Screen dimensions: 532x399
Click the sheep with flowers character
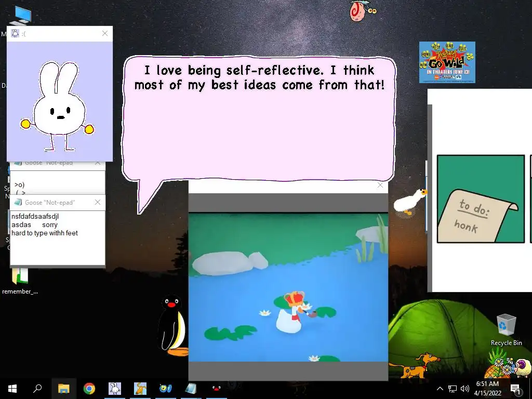[x=523, y=368]
